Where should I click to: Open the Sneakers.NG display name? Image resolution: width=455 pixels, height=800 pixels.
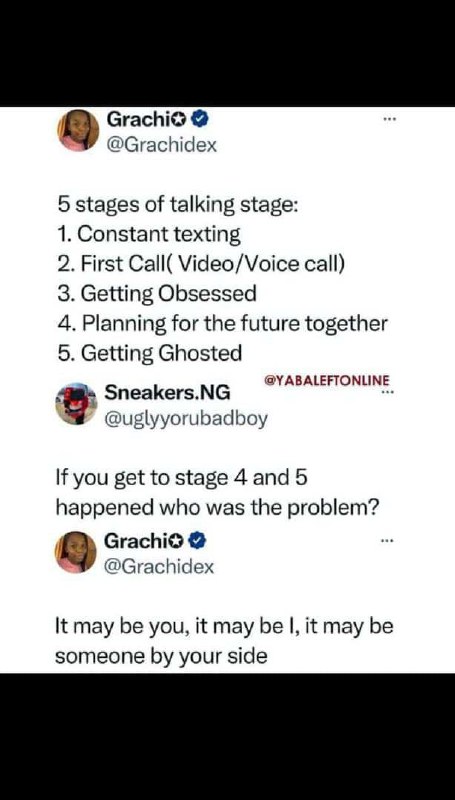[167, 392]
